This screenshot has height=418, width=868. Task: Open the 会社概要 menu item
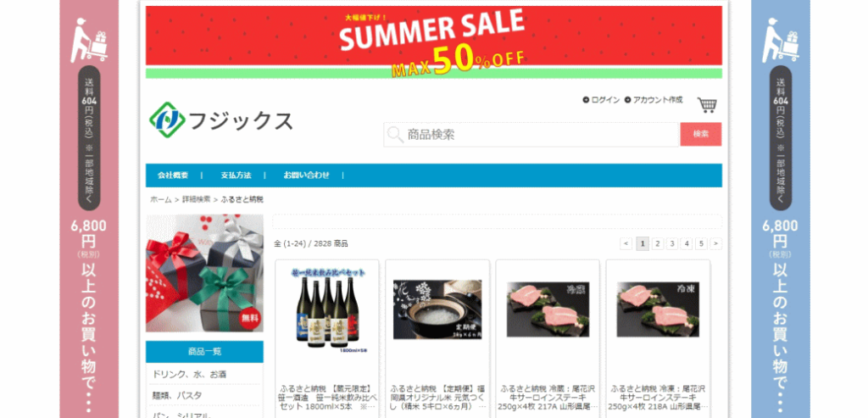(x=173, y=176)
